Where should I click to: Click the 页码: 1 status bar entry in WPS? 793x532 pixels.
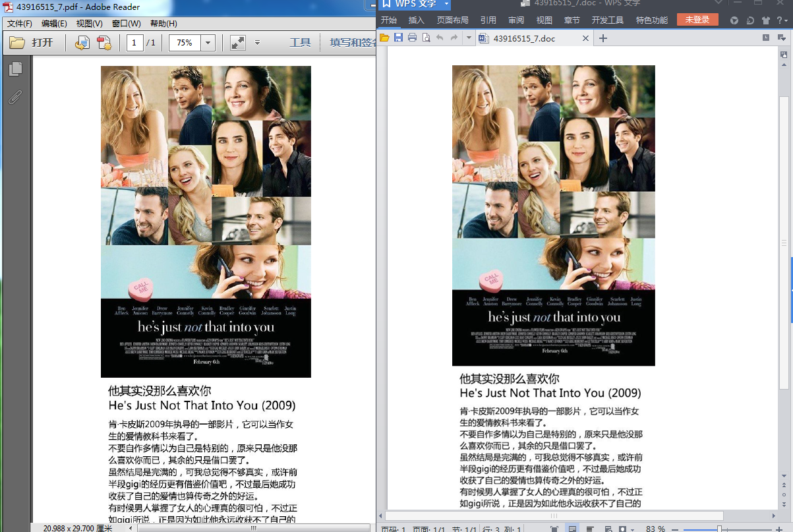394,529
